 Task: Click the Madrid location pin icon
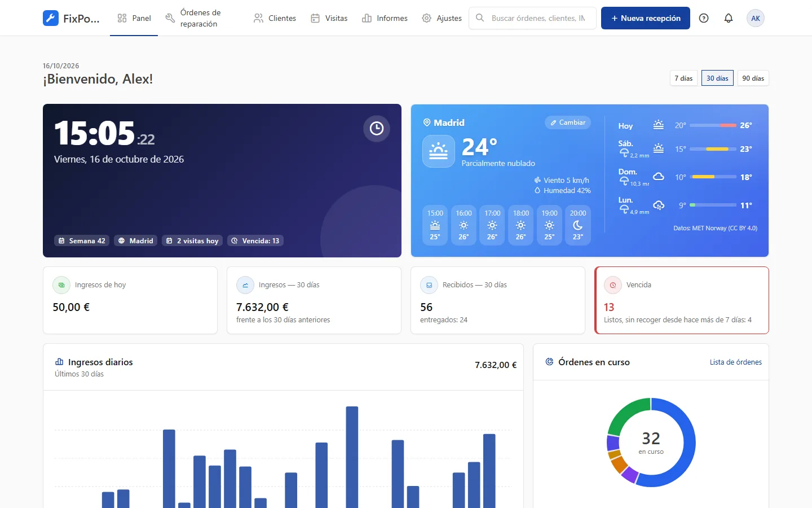(x=427, y=122)
